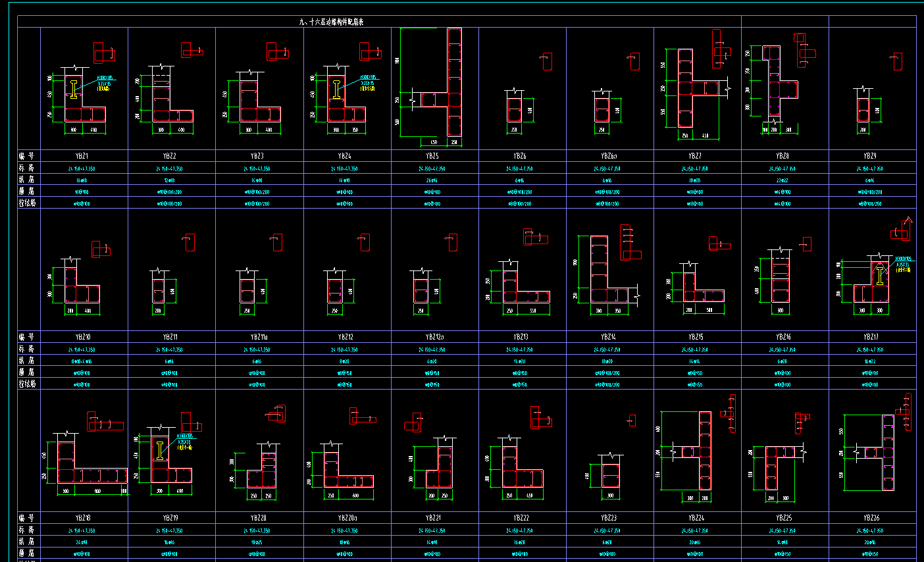Click the table title 九~十六层边缘构件配筋表

click(332, 22)
